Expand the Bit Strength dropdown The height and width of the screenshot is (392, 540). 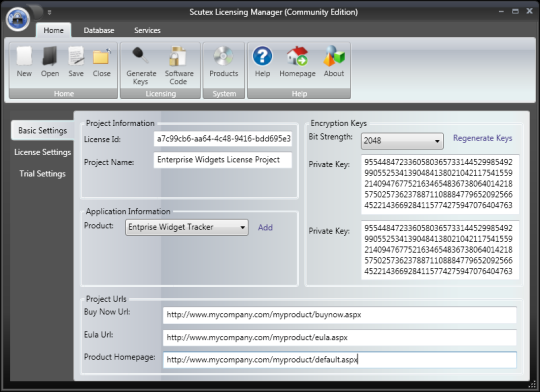[x=402, y=141]
